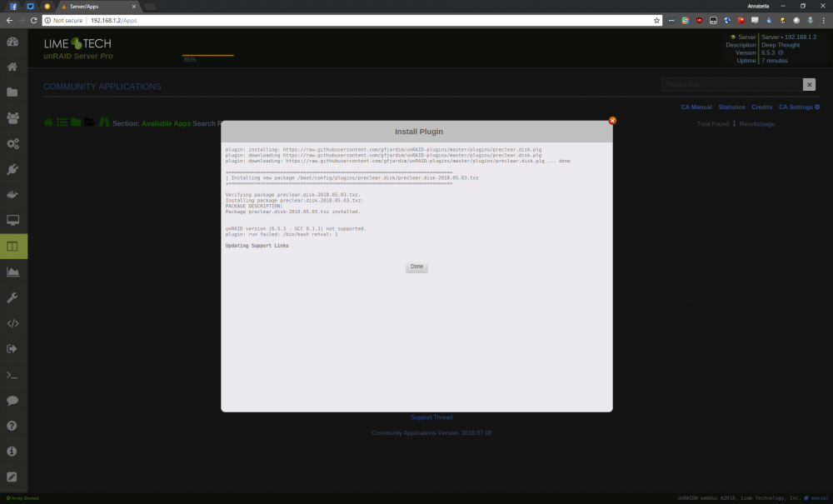Click the green closed folder category icon
The height and width of the screenshot is (504, 833).
(x=76, y=122)
